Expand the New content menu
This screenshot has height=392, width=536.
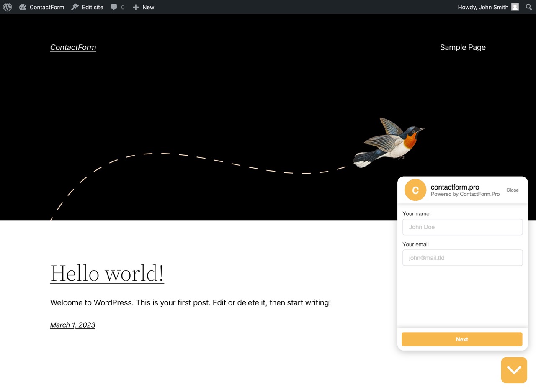tap(144, 7)
